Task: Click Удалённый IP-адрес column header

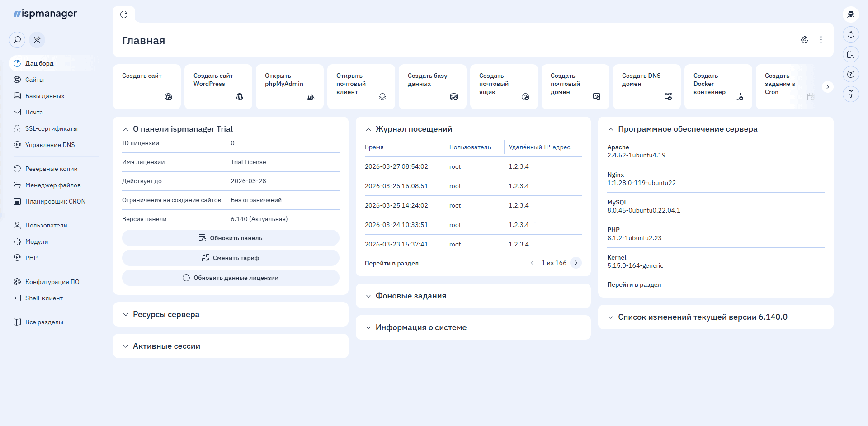Action: coord(539,147)
